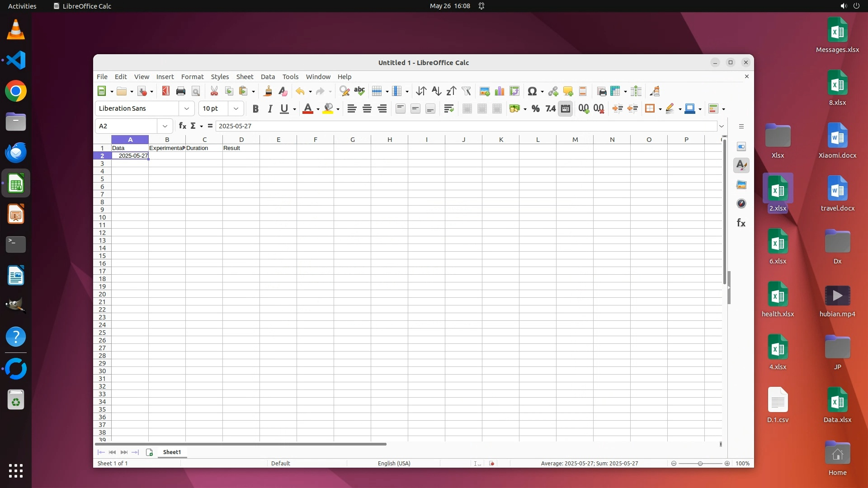Viewport: 868px width, 488px height.
Task: Expand the Name Box dropdown arrow
Action: (x=165, y=126)
